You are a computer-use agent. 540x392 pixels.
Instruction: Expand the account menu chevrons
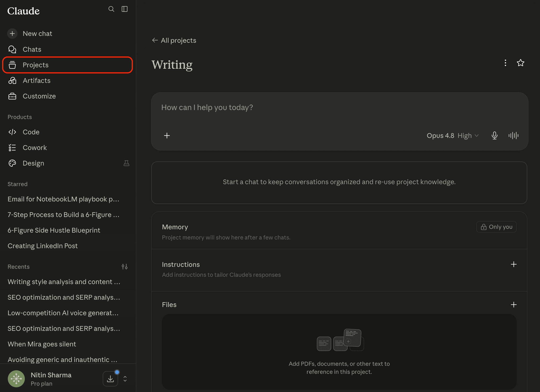pyautogui.click(x=125, y=379)
